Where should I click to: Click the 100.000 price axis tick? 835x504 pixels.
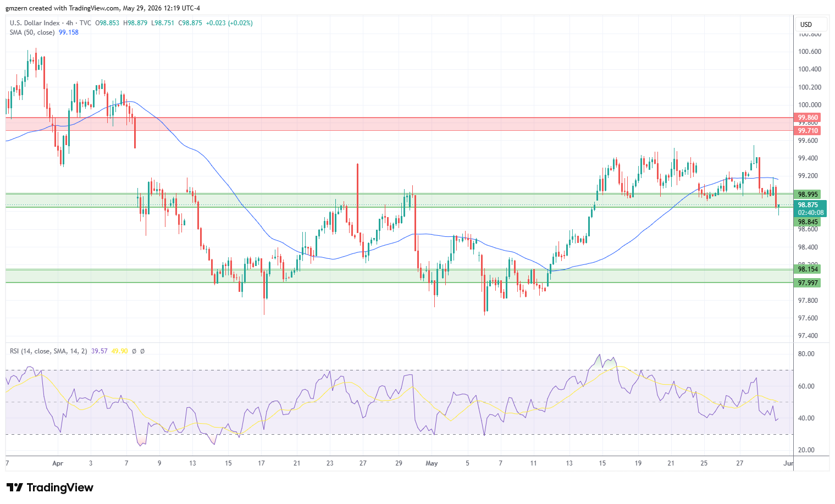coord(810,105)
